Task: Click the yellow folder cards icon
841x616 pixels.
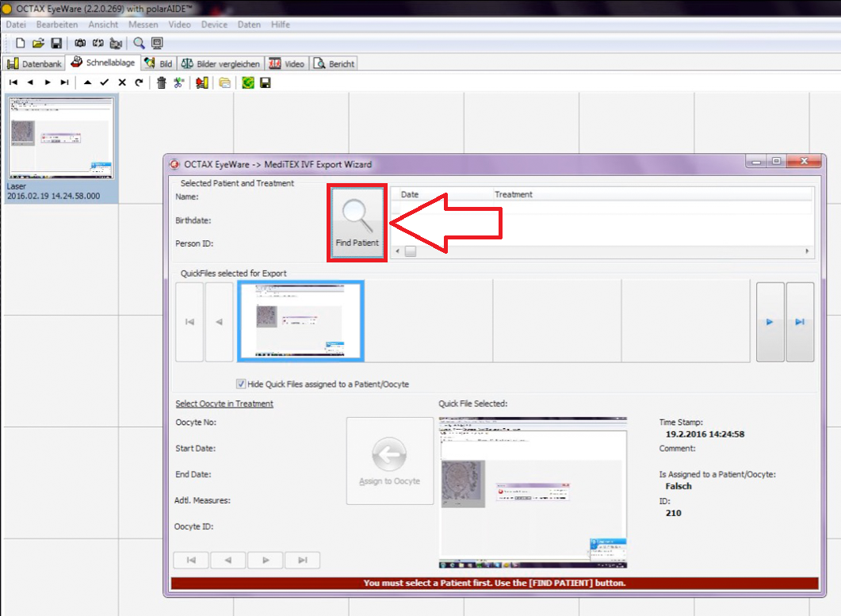Action: pos(225,82)
